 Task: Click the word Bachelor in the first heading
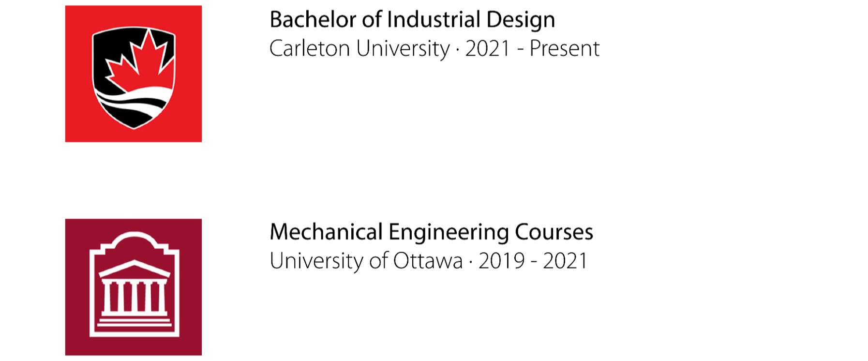point(314,19)
